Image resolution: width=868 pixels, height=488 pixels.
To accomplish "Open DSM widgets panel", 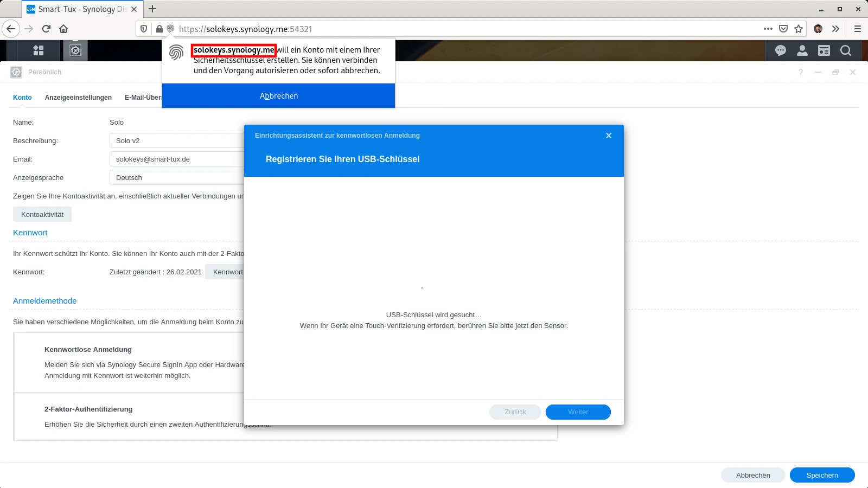I will 824,50.
